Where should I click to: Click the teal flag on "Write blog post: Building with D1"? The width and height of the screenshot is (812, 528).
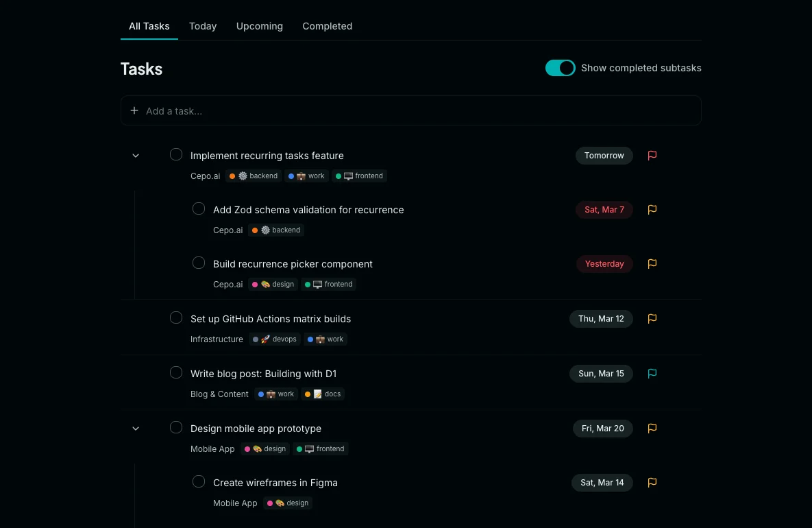click(x=652, y=374)
